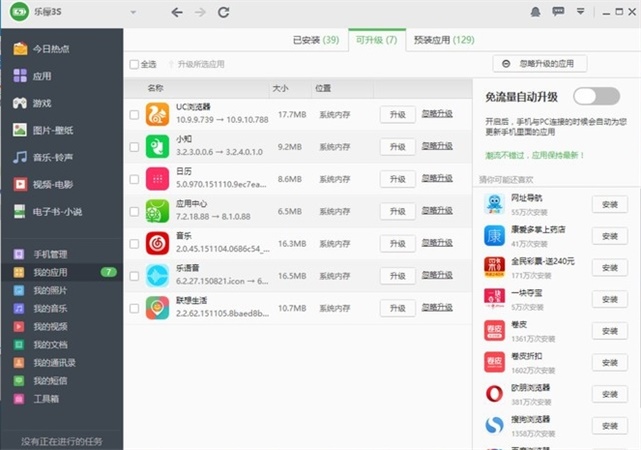Upgrade UC浏览器
This screenshot has width=641, height=450.
point(397,114)
